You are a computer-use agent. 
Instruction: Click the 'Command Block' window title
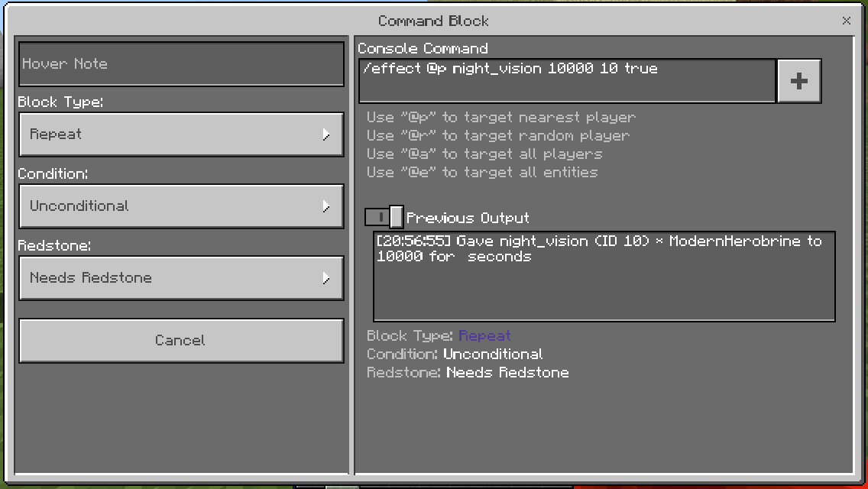(x=433, y=21)
